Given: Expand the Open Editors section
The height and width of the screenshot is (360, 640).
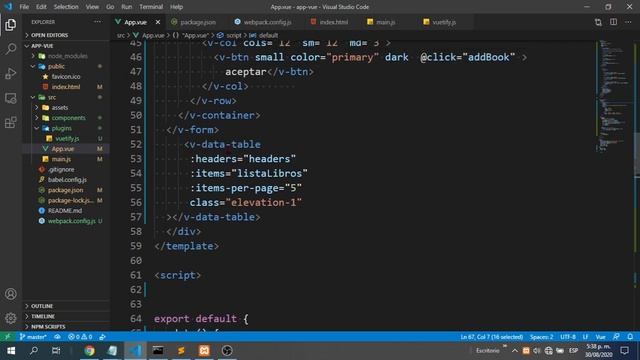Looking at the screenshot, I should [x=49, y=36].
